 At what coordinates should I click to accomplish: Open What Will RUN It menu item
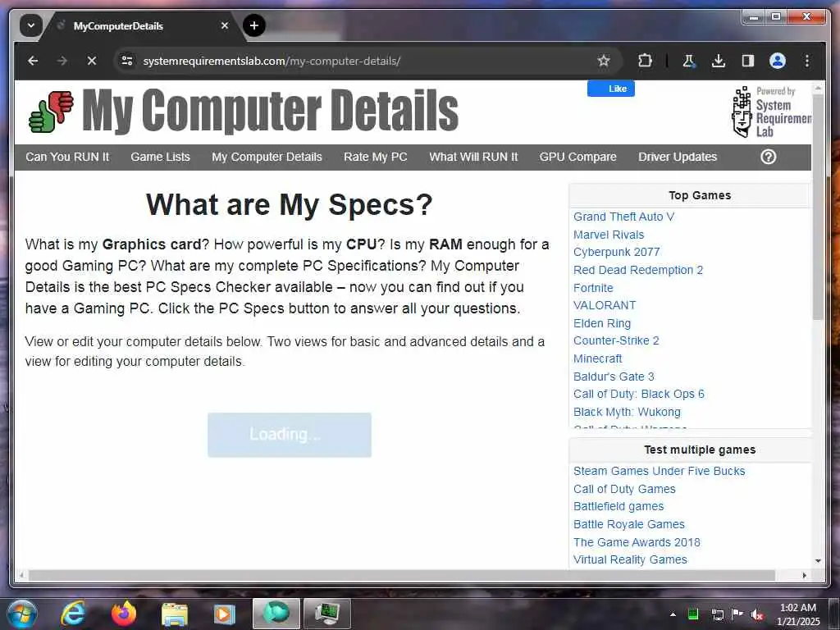(x=473, y=157)
